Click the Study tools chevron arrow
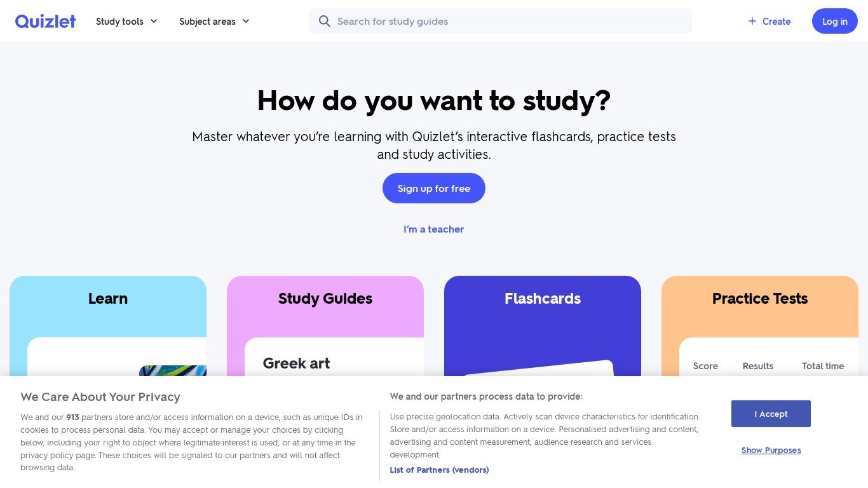Screen dimensions: 868x488 coord(154,21)
